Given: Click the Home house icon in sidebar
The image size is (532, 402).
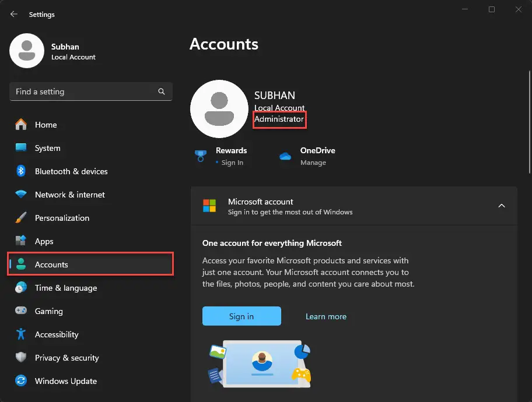Looking at the screenshot, I should [x=21, y=125].
